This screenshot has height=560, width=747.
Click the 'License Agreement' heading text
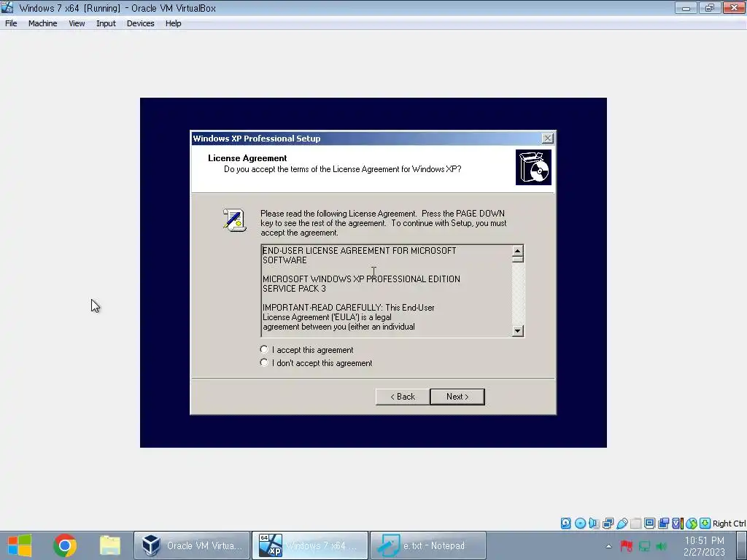(x=247, y=158)
